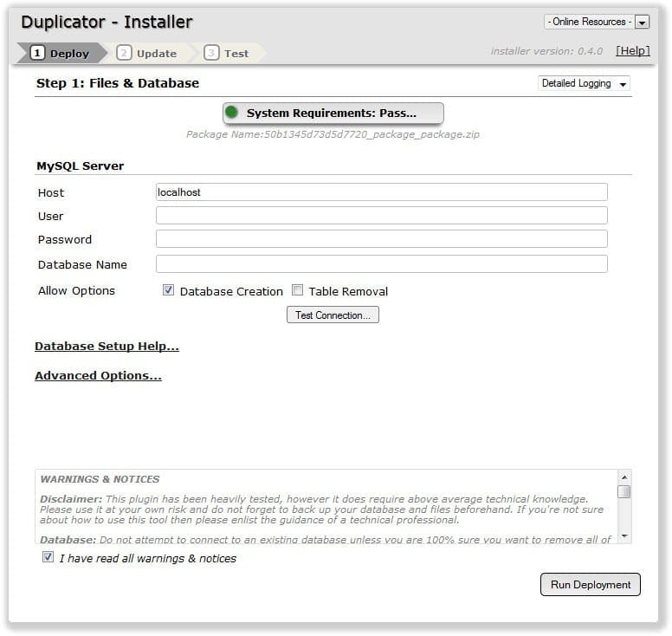Open the Detailed Logging dropdown
The image size is (672, 636).
click(584, 83)
